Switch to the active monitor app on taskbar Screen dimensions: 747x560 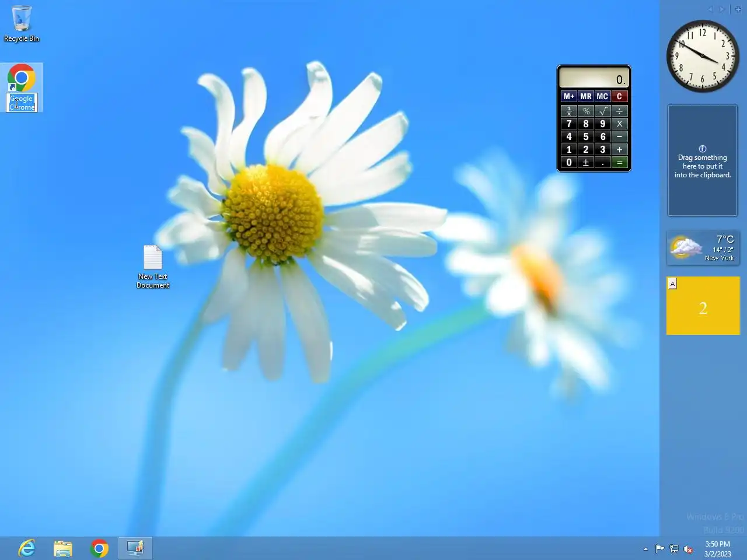[x=135, y=548]
